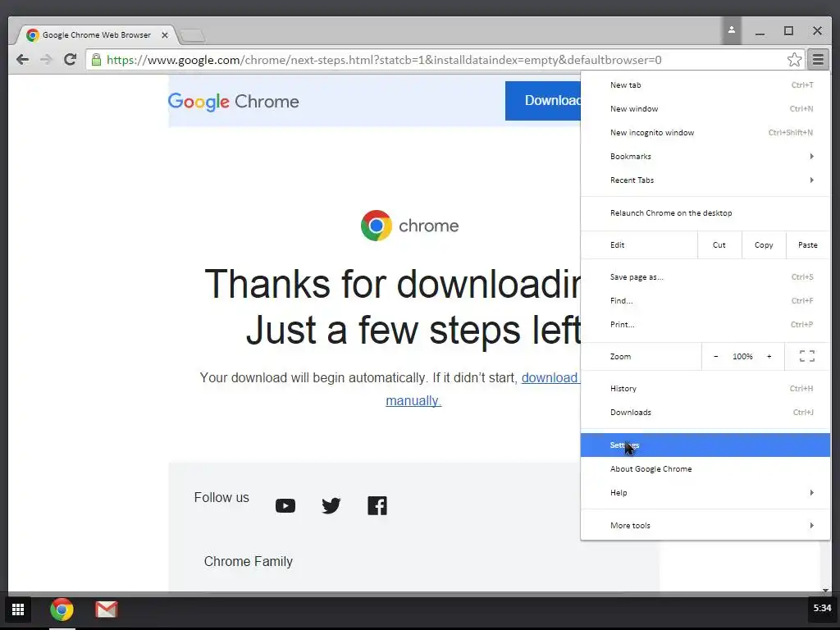Choose Save page as... from the menu
This screenshot has width=840, height=630.
point(705,277)
